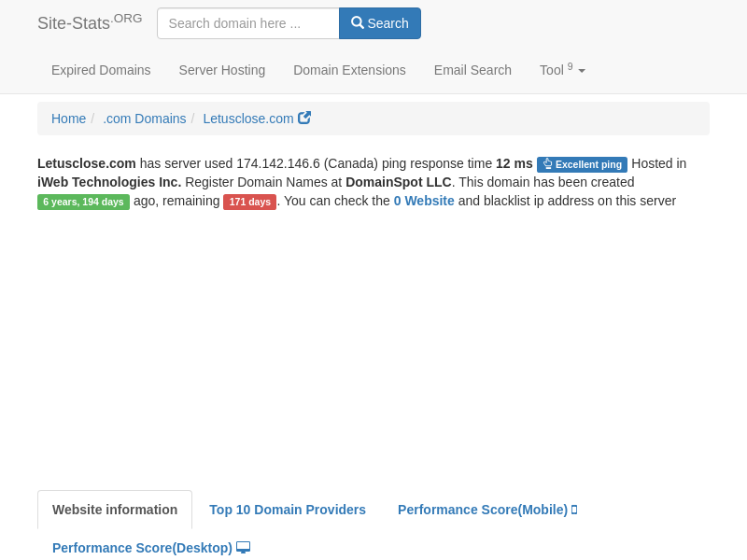Expand the Tool dropdown menu
Image resolution: width=747 pixels, height=560 pixels.
point(562,70)
